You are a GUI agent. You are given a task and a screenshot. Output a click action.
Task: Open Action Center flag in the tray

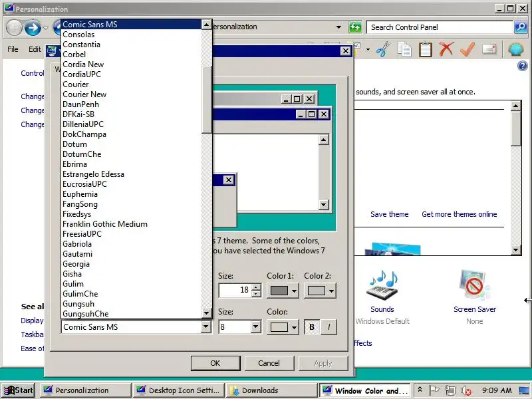tap(434, 390)
